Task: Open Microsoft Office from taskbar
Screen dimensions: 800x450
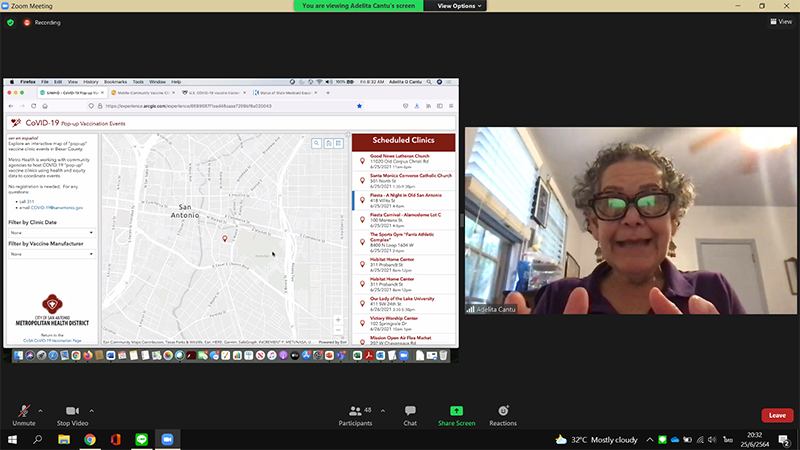Action: pyautogui.click(x=116, y=439)
